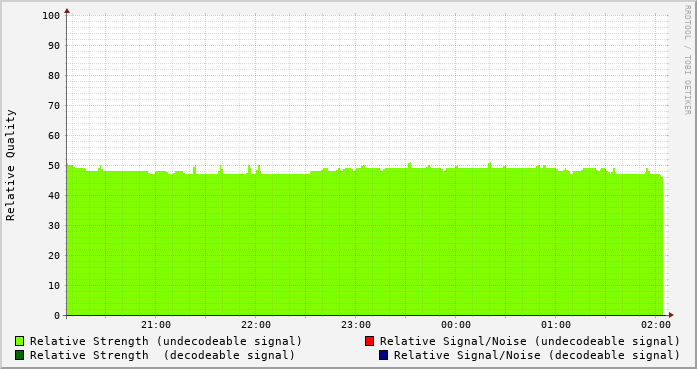Screen dimensions: 697x369
Task: Click the red arrow atop the y-axis
Action: point(67,11)
